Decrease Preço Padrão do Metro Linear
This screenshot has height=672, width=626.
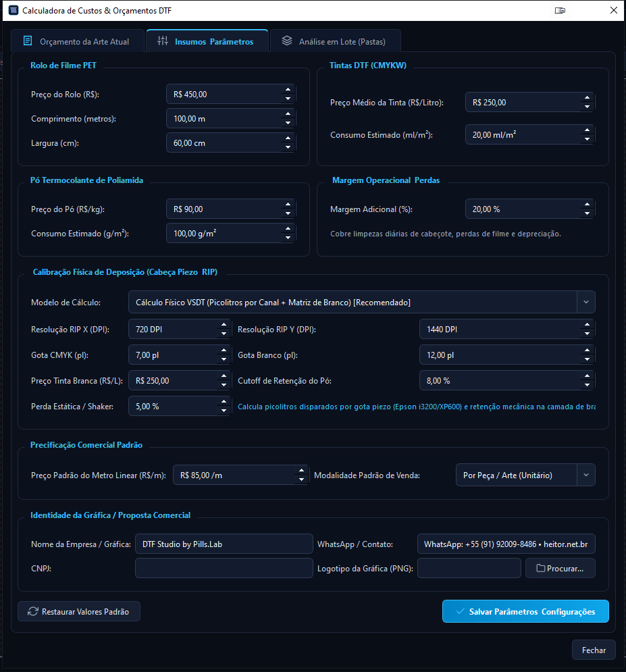pyautogui.click(x=302, y=480)
